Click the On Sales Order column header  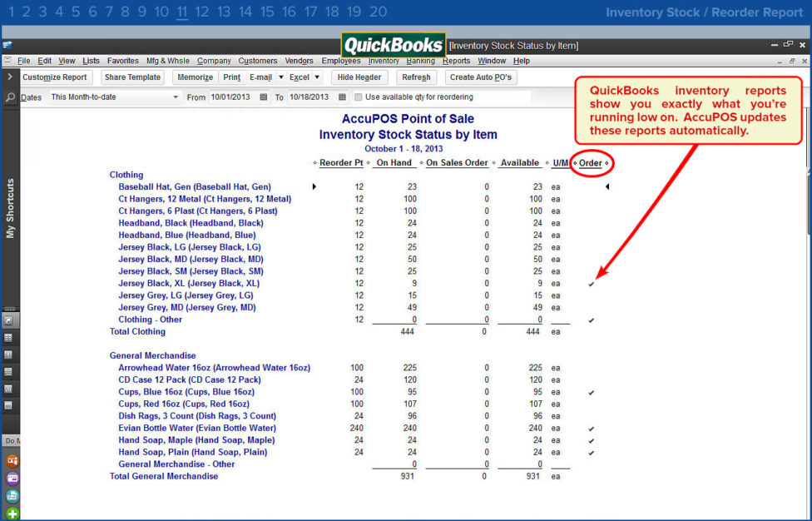point(457,162)
